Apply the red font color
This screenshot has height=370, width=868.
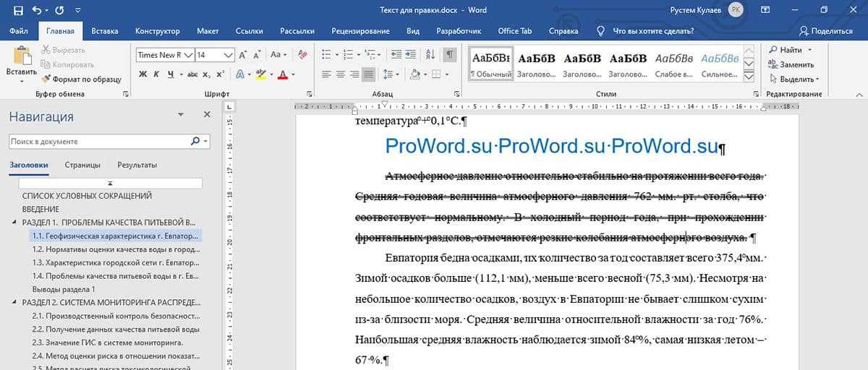tap(282, 74)
